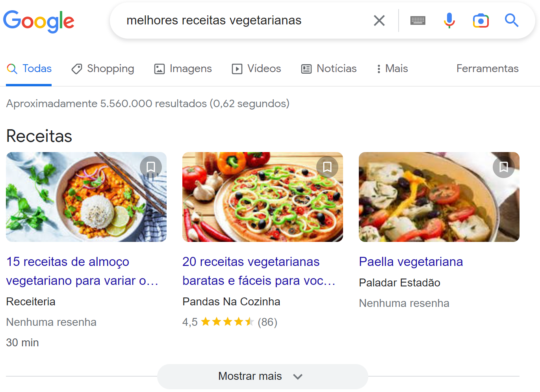Viewport: 540px width, 392px height.
Task: Save the vegetarian pizza recipe with bookmark icon
Action: (x=327, y=167)
